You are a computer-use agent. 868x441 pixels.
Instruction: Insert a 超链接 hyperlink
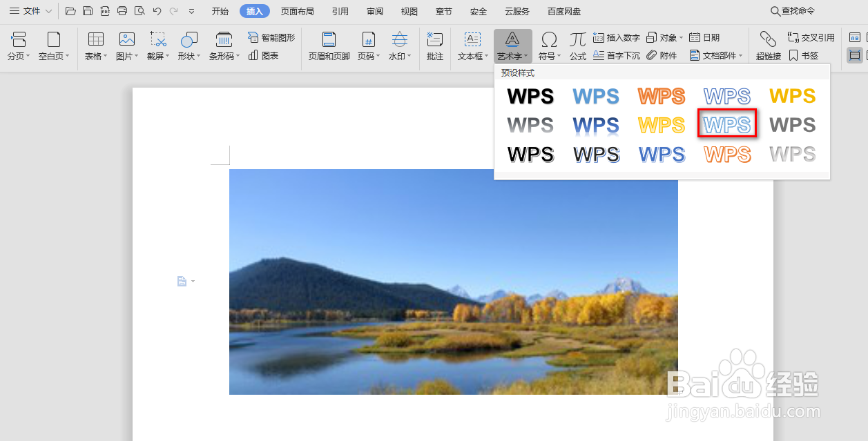tap(769, 46)
